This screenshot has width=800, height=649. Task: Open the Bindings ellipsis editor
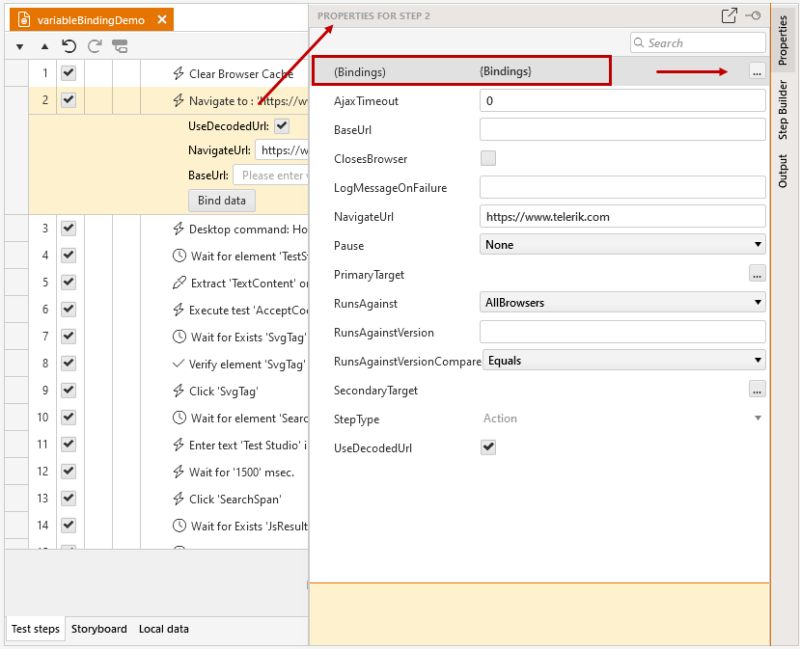point(757,72)
